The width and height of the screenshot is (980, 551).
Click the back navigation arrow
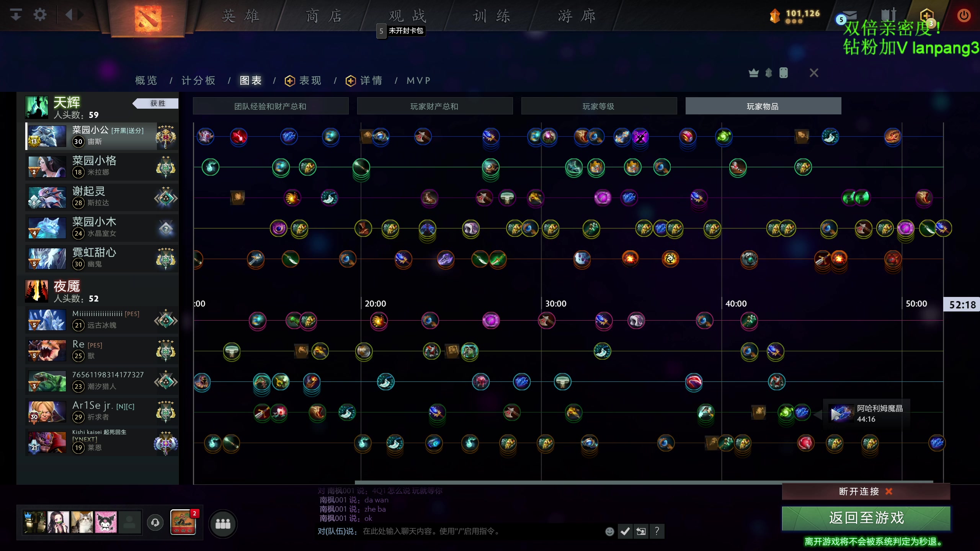[69, 15]
